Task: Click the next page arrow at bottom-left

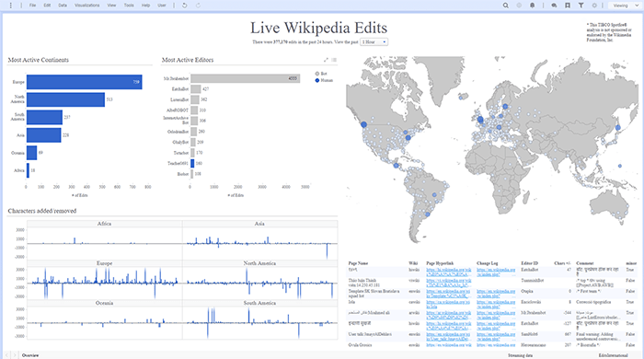Action: [15, 355]
